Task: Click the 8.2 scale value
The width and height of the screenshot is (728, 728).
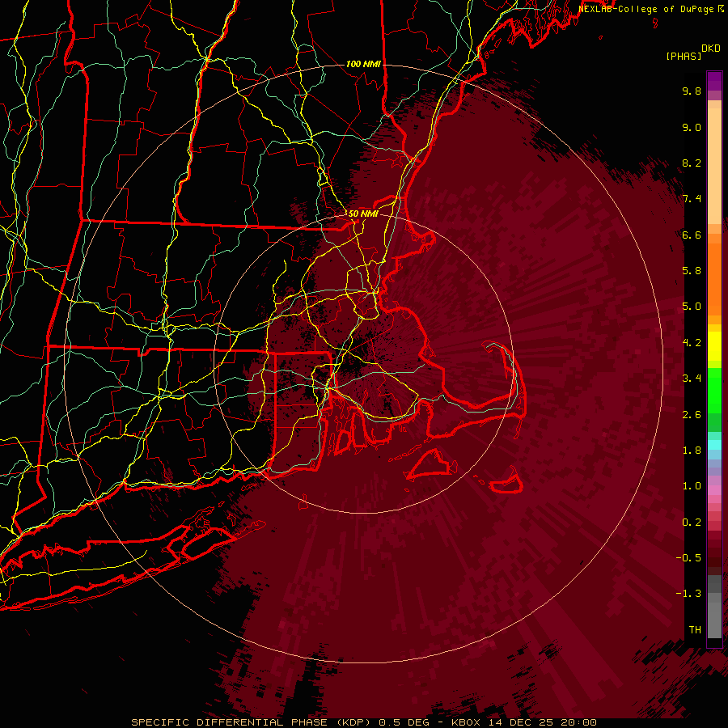Action: click(692, 163)
